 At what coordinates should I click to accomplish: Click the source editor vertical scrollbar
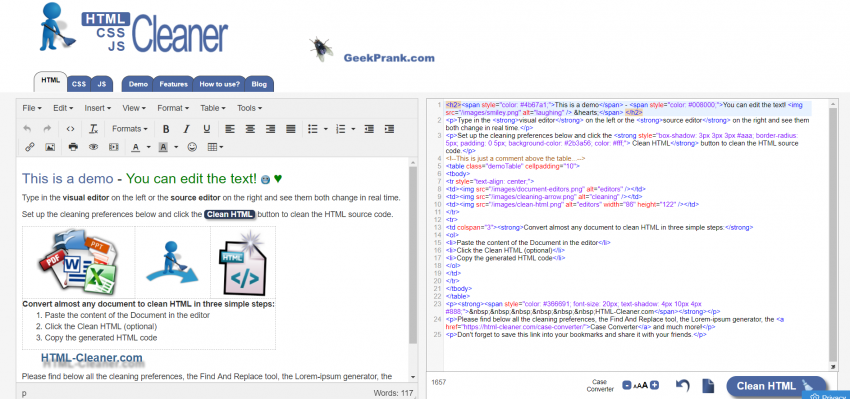[x=834, y=235]
